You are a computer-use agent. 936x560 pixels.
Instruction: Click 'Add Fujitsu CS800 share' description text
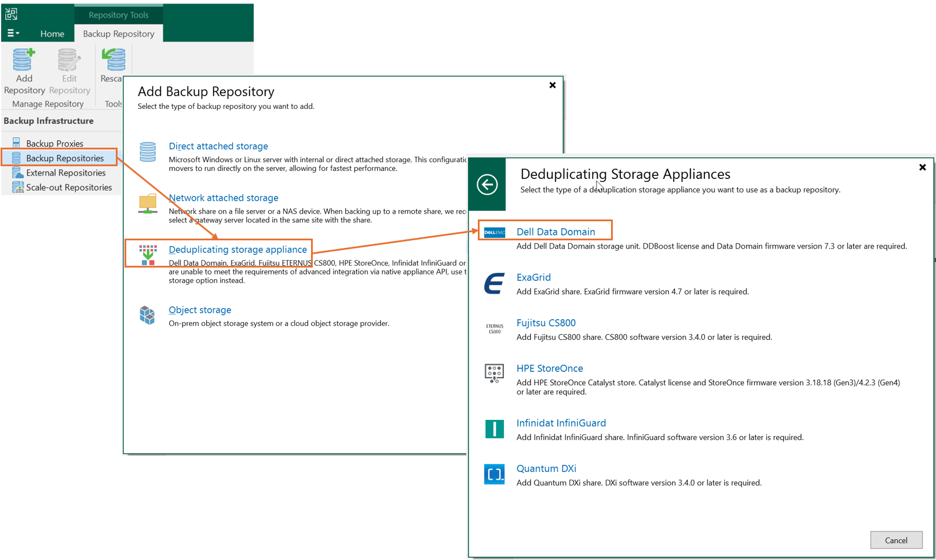click(x=644, y=337)
